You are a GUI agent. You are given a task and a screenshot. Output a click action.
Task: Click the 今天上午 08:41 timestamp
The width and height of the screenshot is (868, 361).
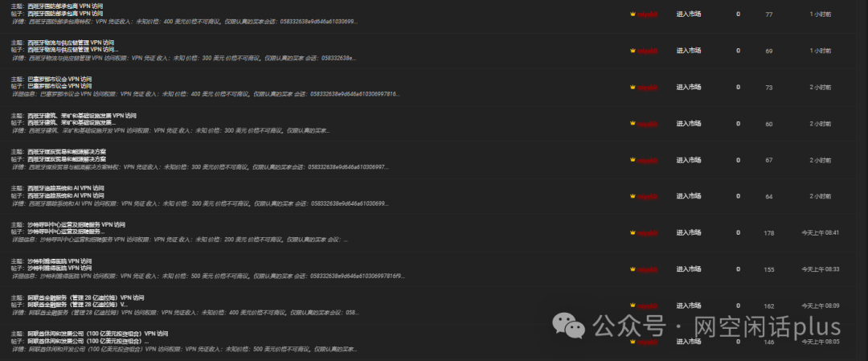[821, 233]
